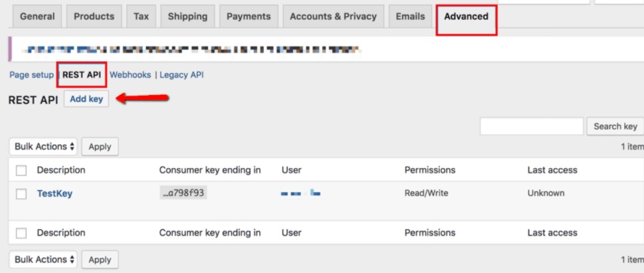The image size is (644, 273).
Task: Click the Search key button
Action: 615,126
